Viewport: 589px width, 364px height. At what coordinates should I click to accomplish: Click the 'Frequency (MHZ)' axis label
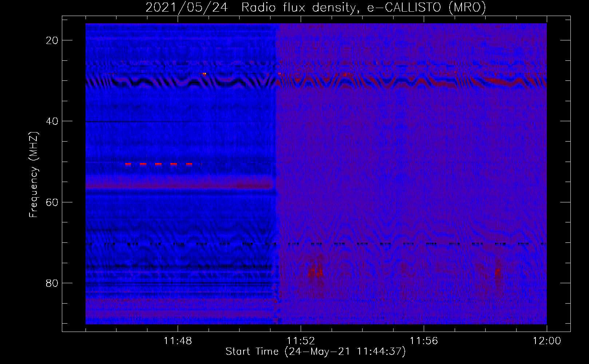tap(33, 175)
